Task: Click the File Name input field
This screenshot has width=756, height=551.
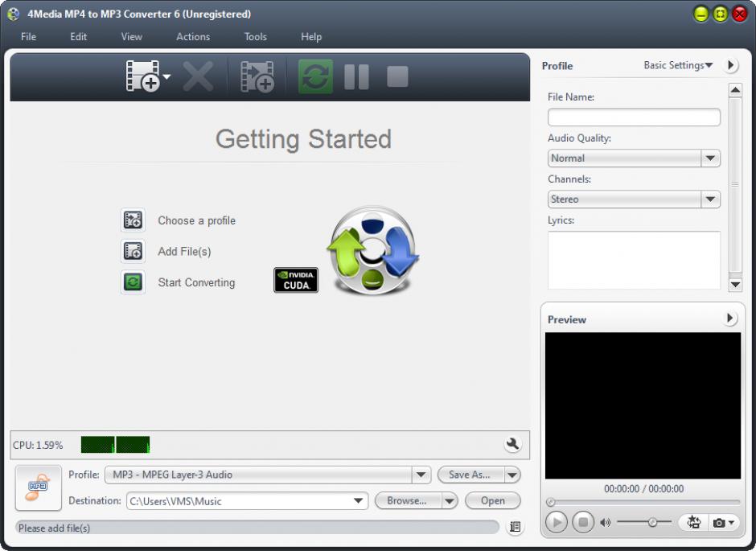Action: (x=634, y=117)
